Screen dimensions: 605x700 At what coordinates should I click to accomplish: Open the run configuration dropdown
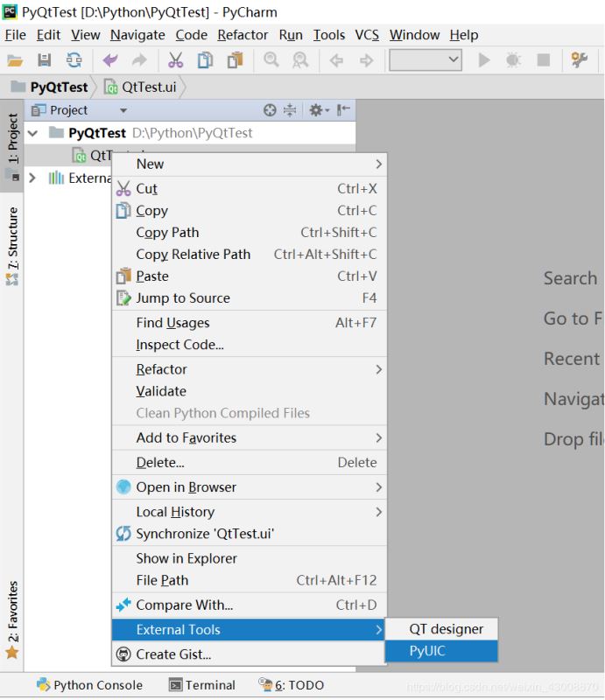click(426, 60)
